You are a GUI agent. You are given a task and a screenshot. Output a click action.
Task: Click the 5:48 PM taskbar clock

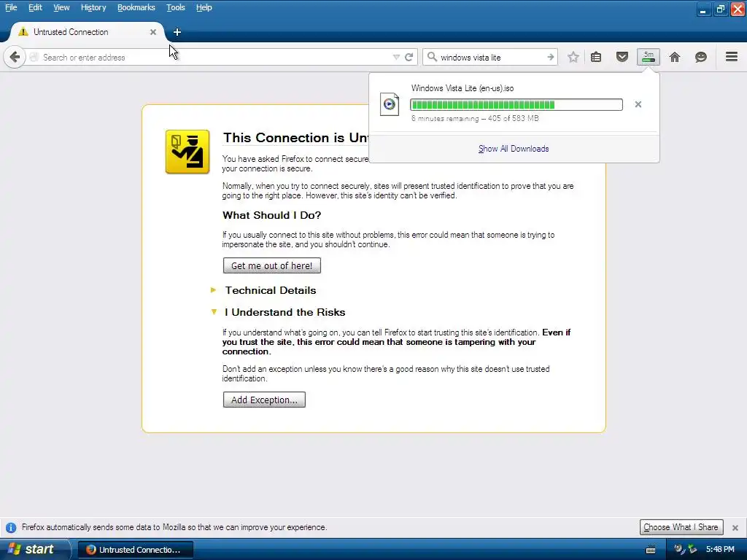coord(720,550)
